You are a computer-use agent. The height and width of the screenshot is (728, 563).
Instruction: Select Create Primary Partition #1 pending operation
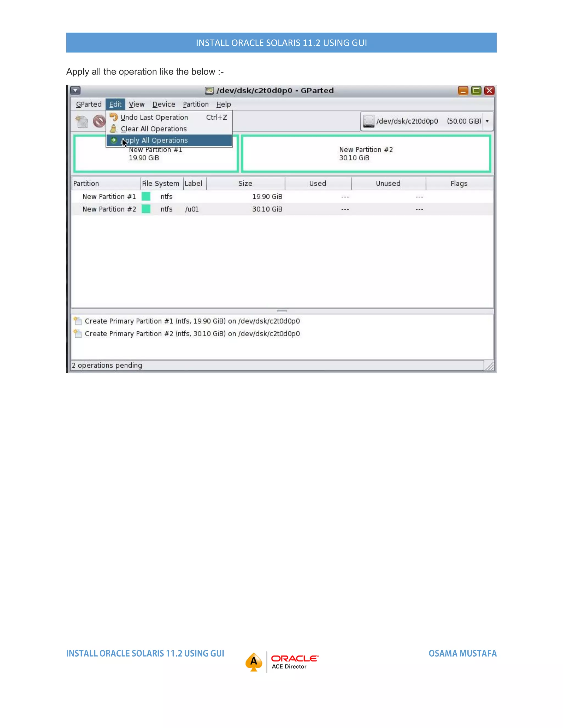(x=192, y=321)
